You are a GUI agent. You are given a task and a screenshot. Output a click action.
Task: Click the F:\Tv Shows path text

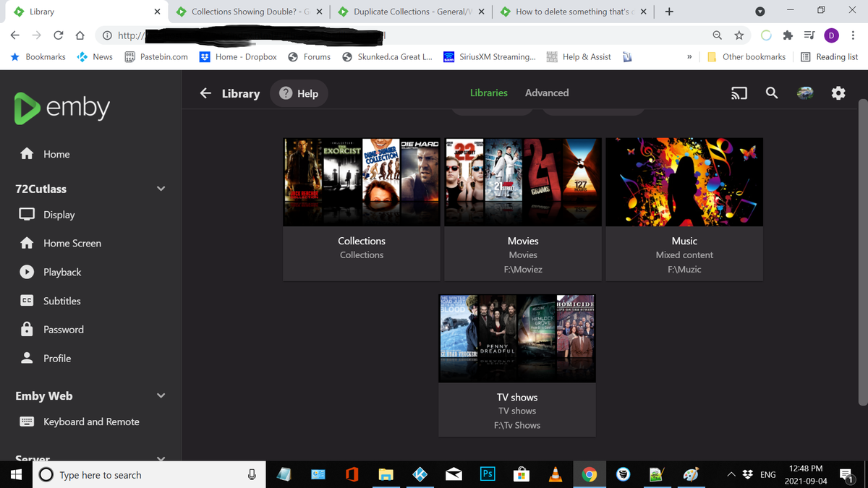tap(517, 425)
